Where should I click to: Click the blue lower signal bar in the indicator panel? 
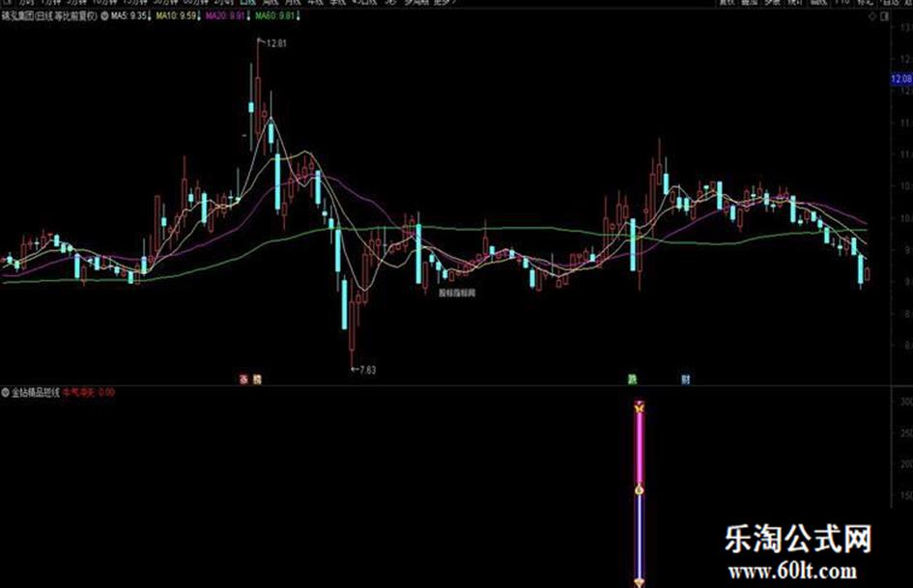pyautogui.click(x=639, y=537)
